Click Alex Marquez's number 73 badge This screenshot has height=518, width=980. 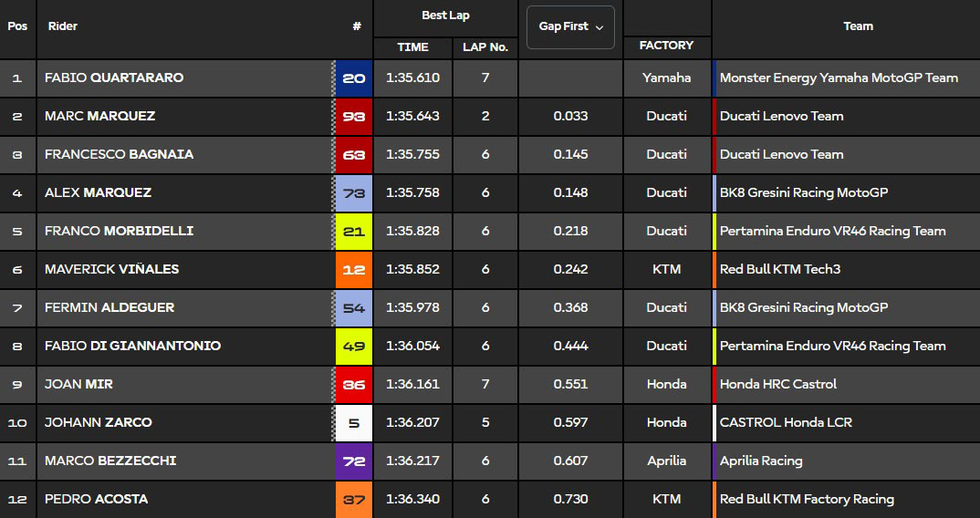point(353,193)
